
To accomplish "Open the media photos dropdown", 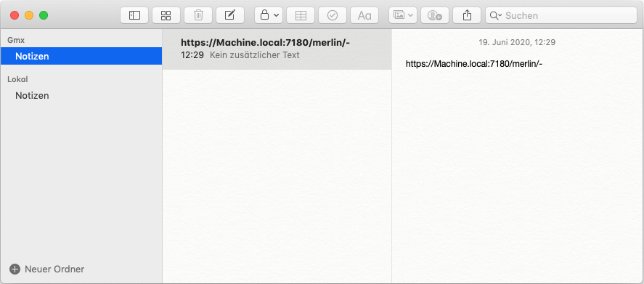I will [403, 16].
